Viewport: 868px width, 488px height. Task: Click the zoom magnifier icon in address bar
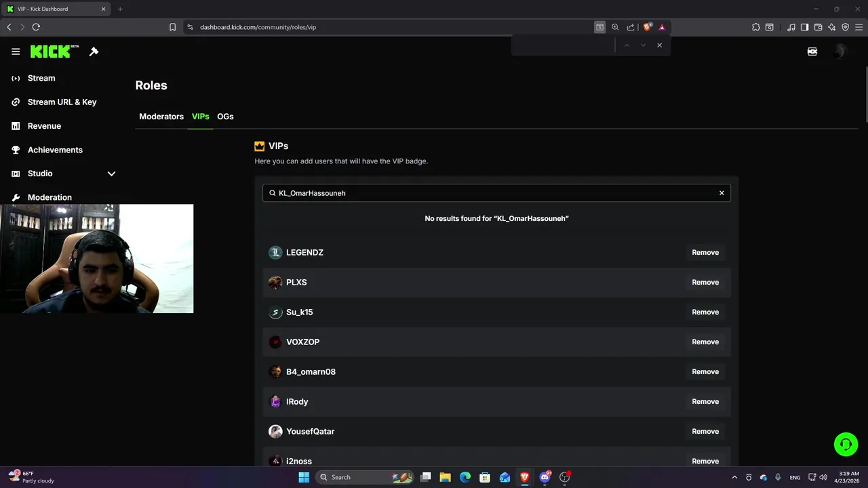pyautogui.click(x=615, y=27)
